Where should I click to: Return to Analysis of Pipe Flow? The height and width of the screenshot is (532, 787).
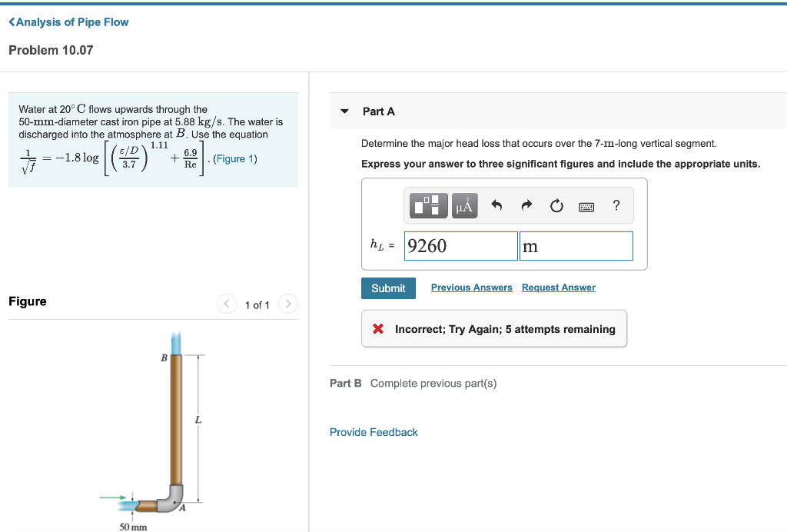coord(68,22)
